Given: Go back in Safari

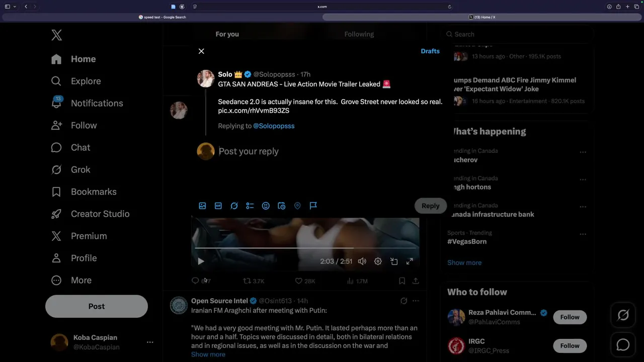Looking at the screenshot, I should [x=26, y=7].
